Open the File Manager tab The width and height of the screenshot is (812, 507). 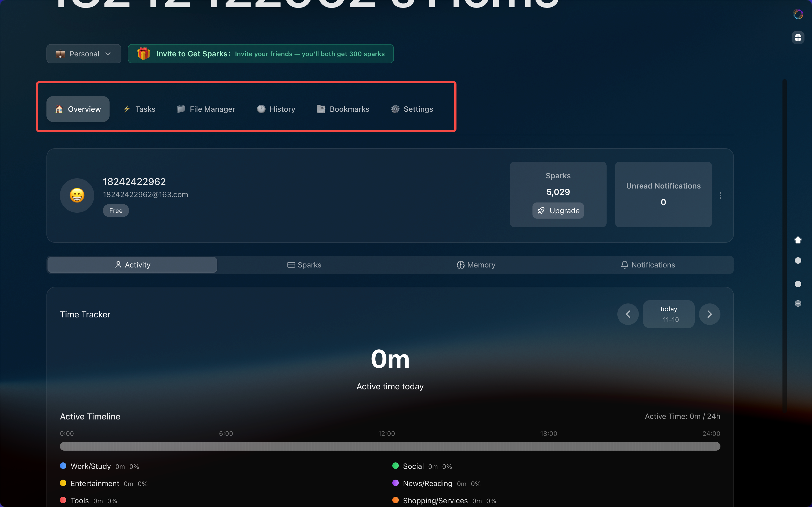click(x=206, y=109)
